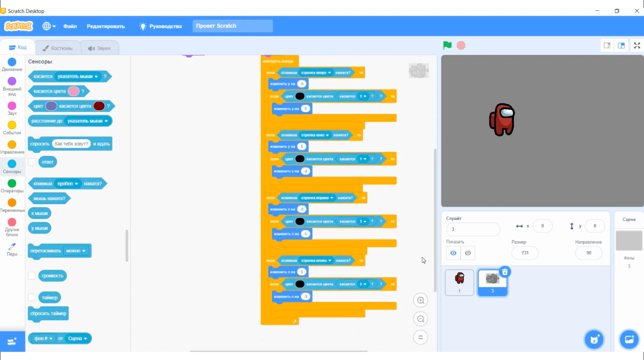
Task: Open стрелка вниз key dropdown in script
Action: coord(314,135)
